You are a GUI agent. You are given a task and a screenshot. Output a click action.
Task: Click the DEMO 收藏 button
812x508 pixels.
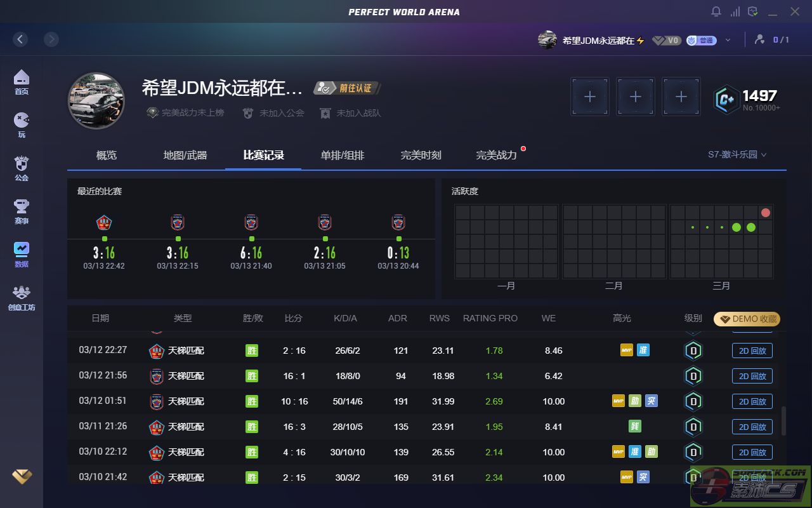(x=747, y=319)
